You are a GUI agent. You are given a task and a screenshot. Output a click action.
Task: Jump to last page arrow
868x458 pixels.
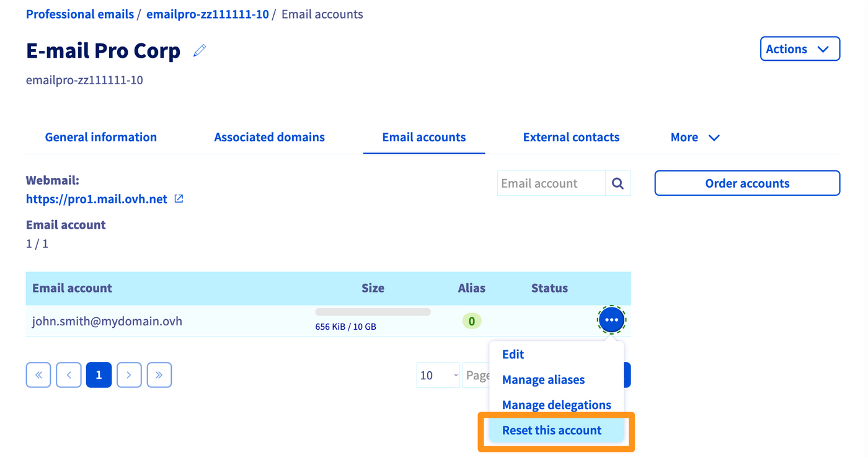159,375
